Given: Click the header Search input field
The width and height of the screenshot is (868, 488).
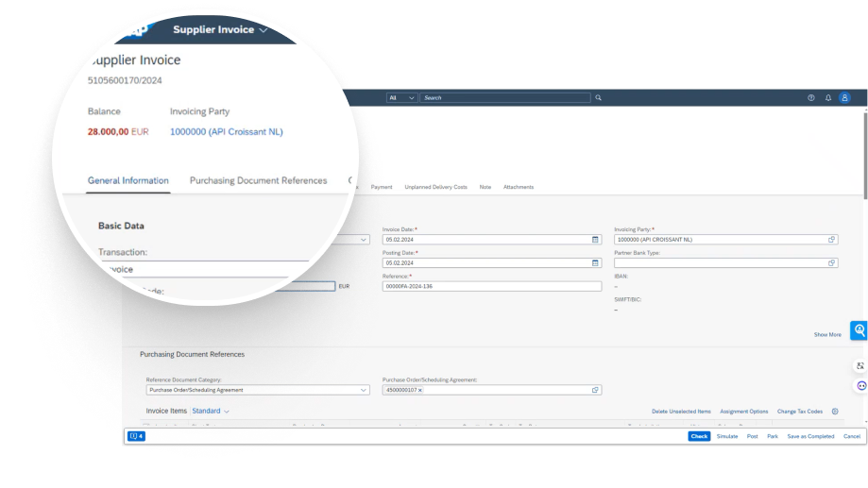Looking at the screenshot, I should (x=505, y=98).
